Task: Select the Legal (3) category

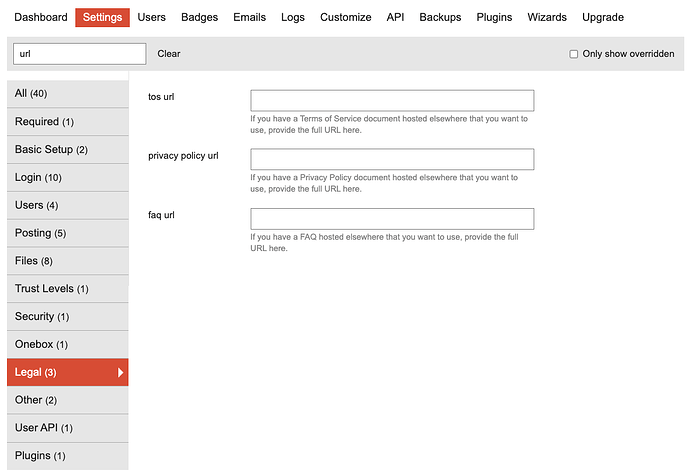Action: click(x=68, y=372)
